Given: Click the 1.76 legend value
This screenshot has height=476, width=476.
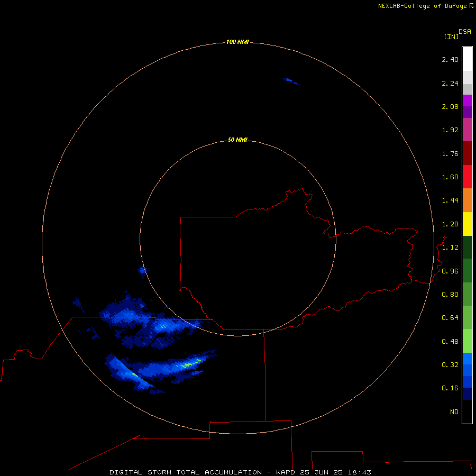Looking at the screenshot, I should 450,153.
